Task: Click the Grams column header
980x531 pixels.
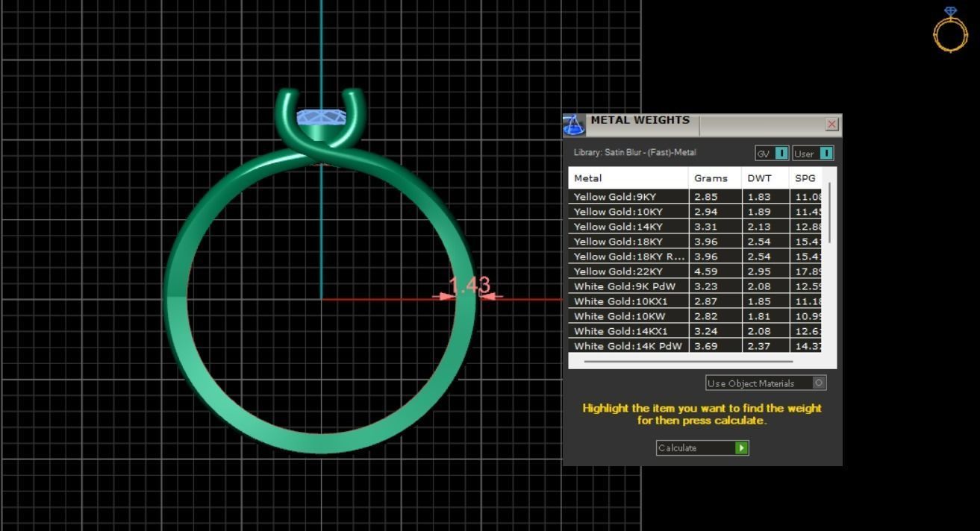Action: [x=715, y=178]
